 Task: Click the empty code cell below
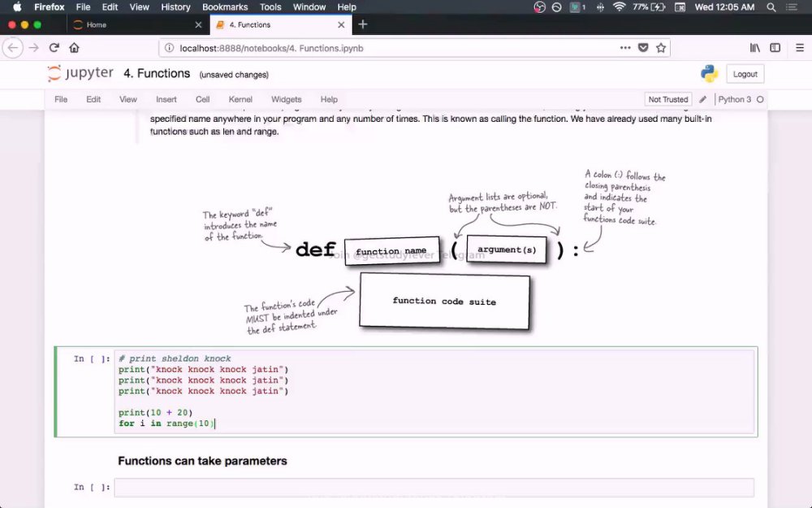pyautogui.click(x=434, y=487)
